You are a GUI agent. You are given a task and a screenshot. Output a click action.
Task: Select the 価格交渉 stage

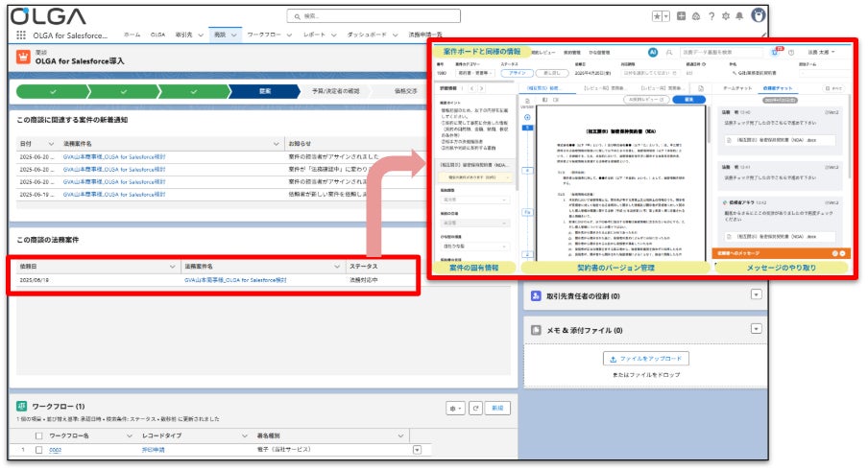click(406, 91)
